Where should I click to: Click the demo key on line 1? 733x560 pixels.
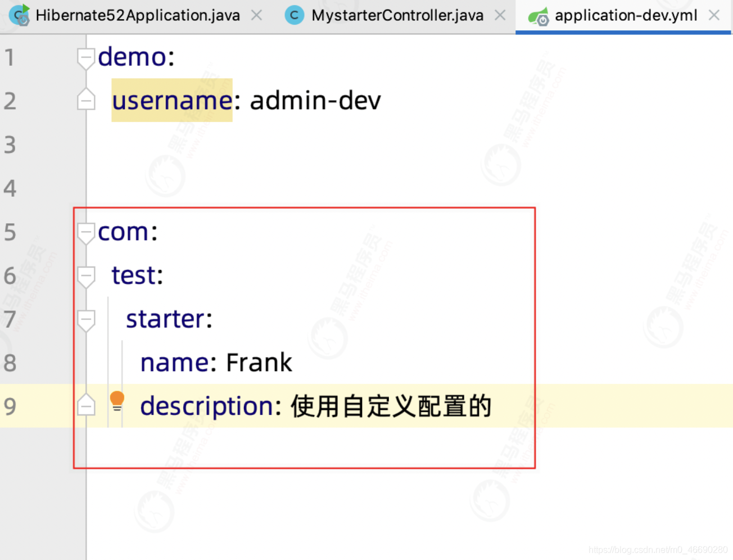(x=133, y=57)
